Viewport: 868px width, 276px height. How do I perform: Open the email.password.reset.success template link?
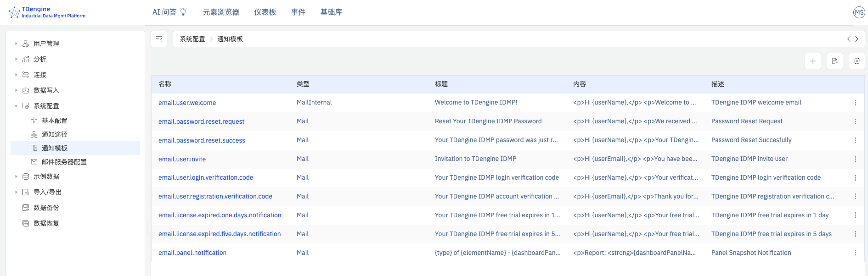coord(202,140)
